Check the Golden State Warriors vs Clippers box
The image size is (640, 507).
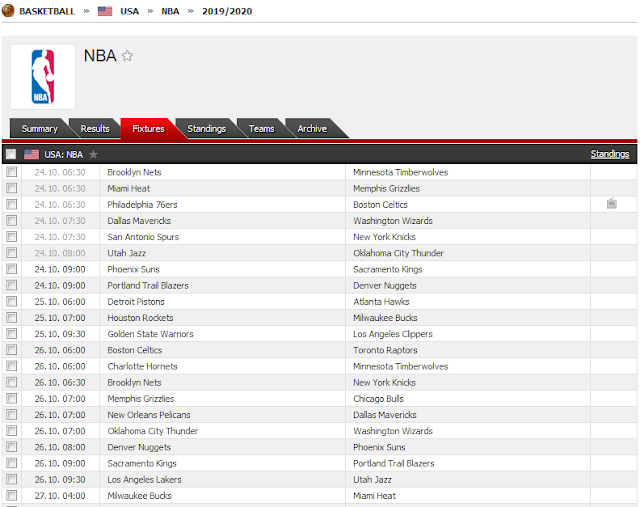(11, 334)
